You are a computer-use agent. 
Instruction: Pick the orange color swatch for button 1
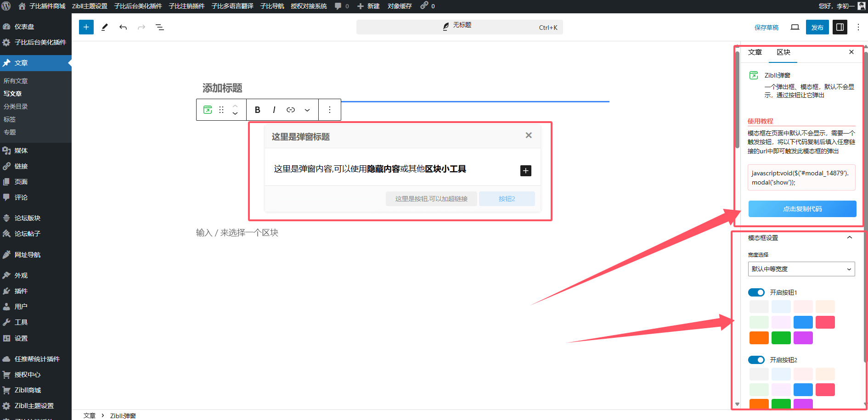(759, 338)
